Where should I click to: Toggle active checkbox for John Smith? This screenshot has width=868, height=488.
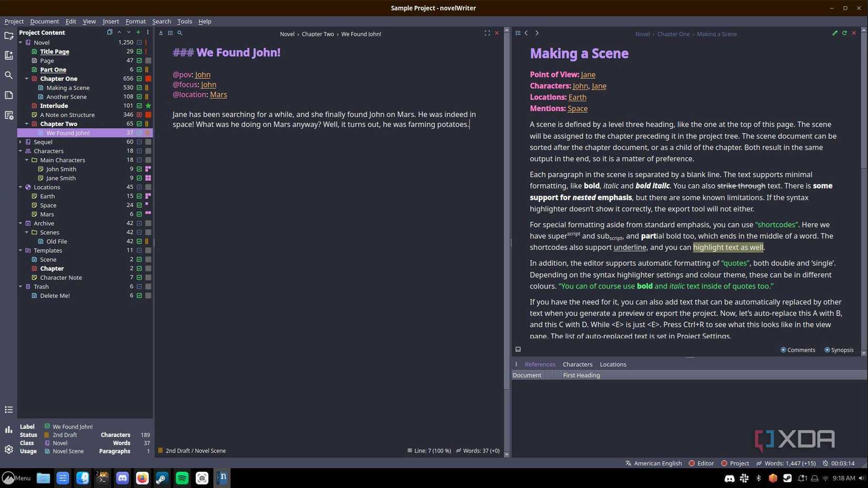(x=139, y=169)
